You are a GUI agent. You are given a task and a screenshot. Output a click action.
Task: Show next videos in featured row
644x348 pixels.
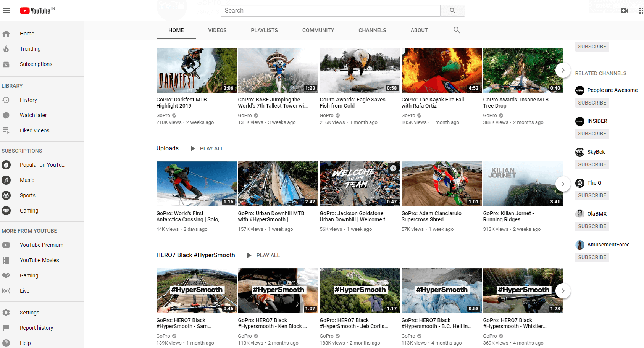pyautogui.click(x=563, y=70)
